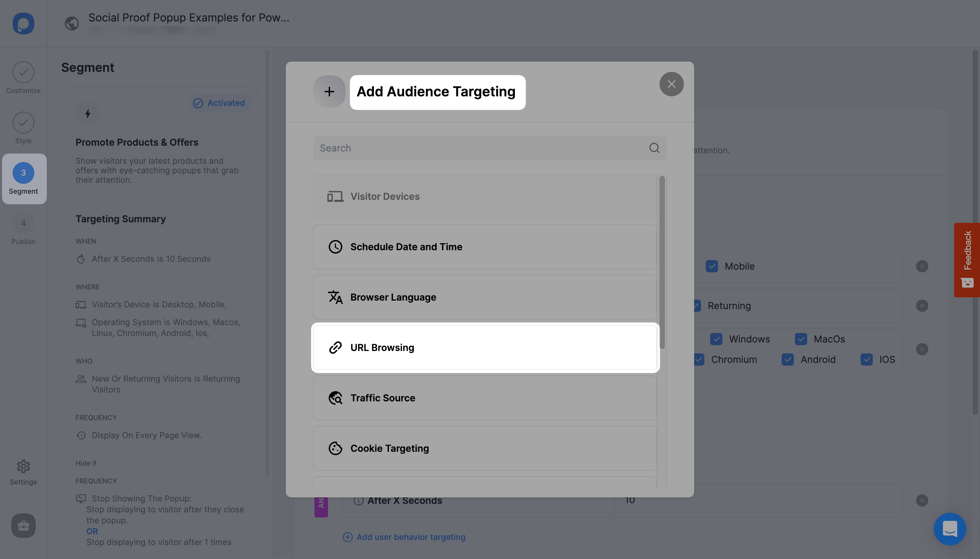
Task: Click the globe search icon for Traffic Source
Action: click(x=336, y=398)
